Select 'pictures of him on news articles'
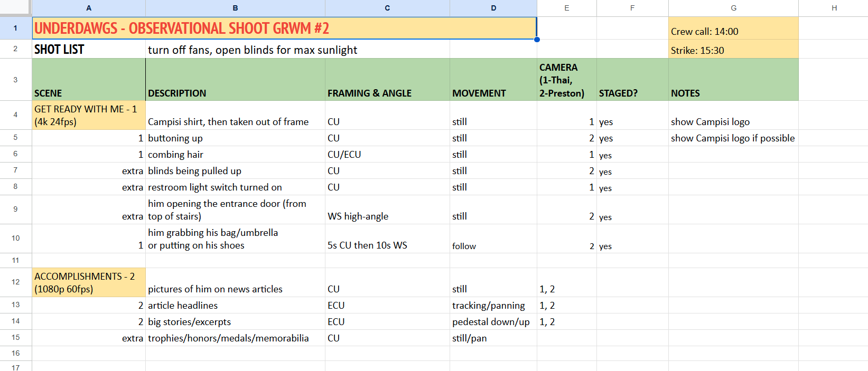868x371 pixels. [x=235, y=282]
